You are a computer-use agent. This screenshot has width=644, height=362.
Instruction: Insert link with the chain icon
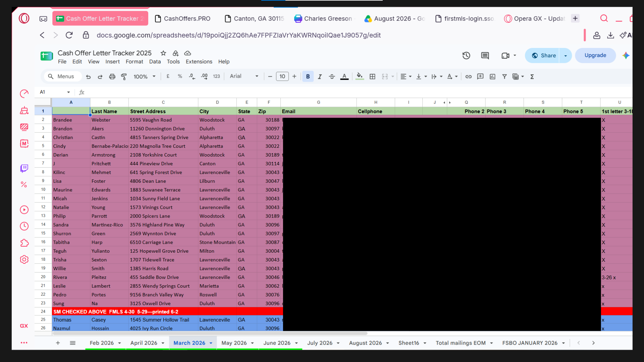469,77
